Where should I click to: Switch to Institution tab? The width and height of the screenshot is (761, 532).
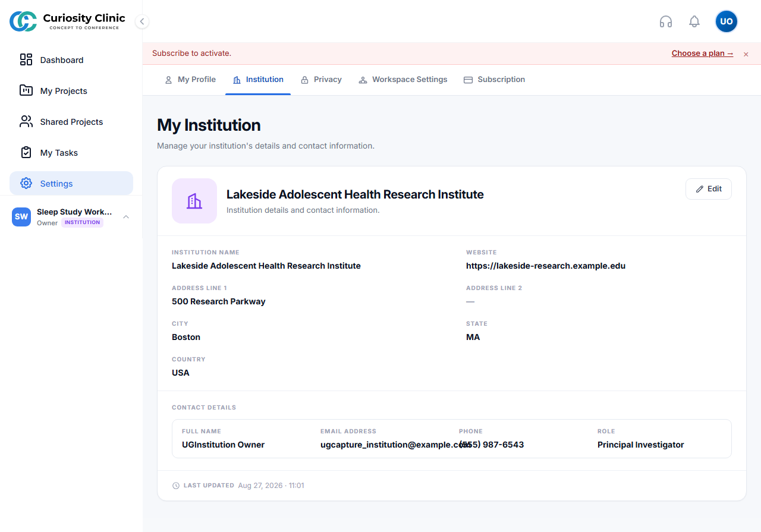258,80
